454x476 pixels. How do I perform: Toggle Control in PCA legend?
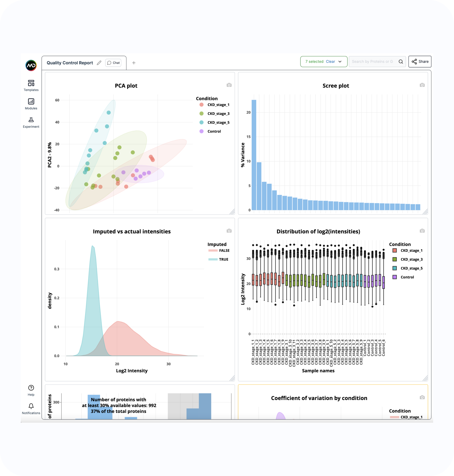210,131
